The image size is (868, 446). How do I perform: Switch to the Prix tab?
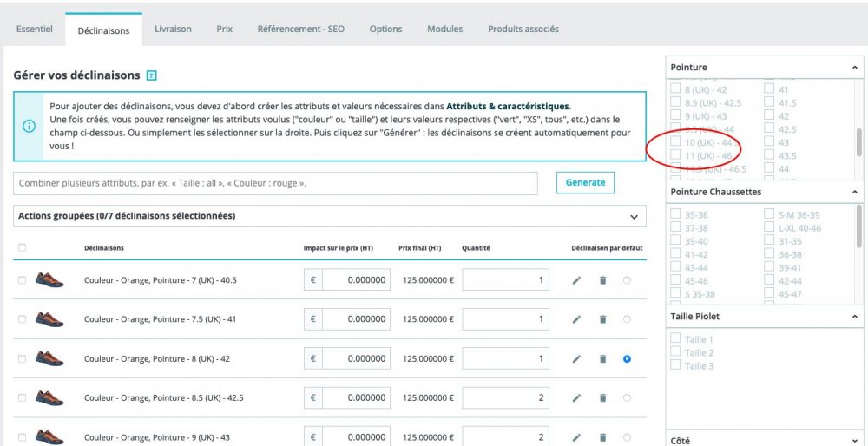[x=224, y=30]
